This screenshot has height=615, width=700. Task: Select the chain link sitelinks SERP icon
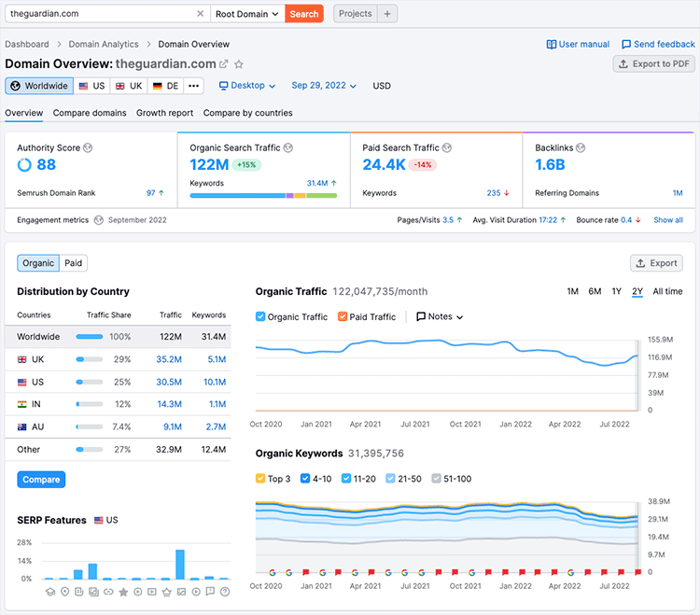(108, 592)
